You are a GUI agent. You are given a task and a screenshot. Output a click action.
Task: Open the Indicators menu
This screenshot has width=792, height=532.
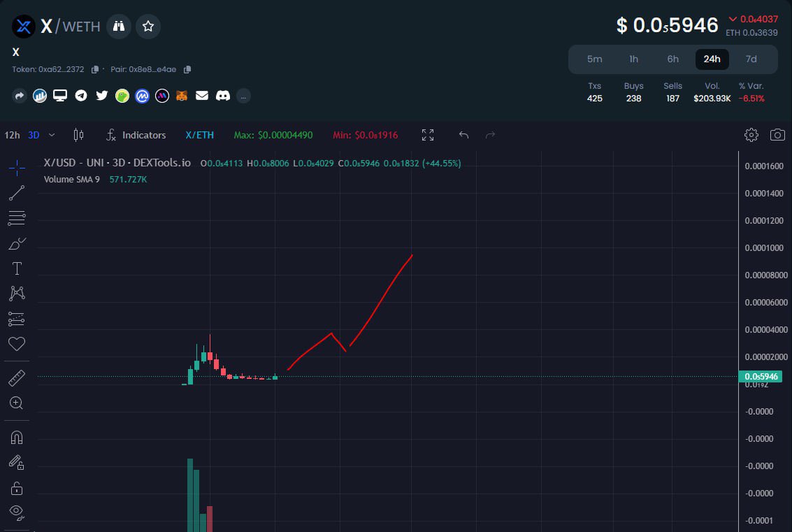(136, 135)
